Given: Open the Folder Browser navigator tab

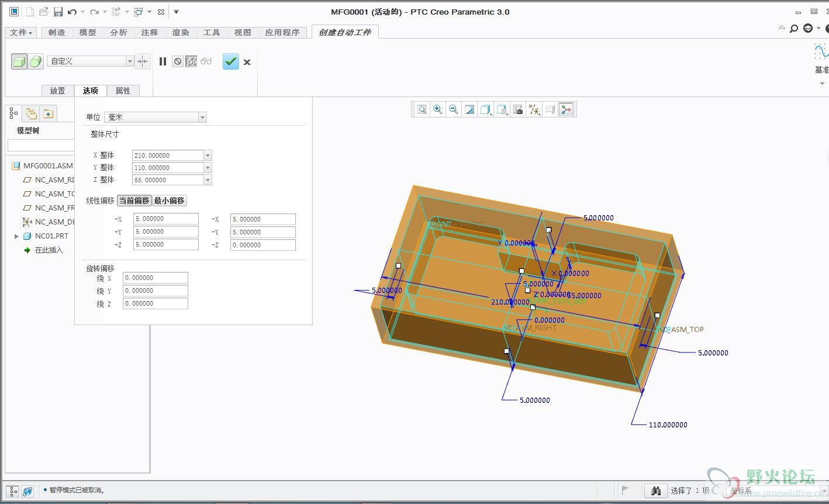Looking at the screenshot, I should coord(31,113).
